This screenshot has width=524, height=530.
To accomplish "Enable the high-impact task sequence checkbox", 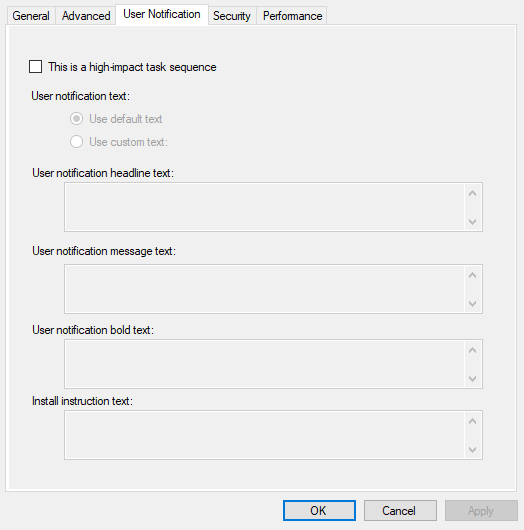I will tap(35, 67).
